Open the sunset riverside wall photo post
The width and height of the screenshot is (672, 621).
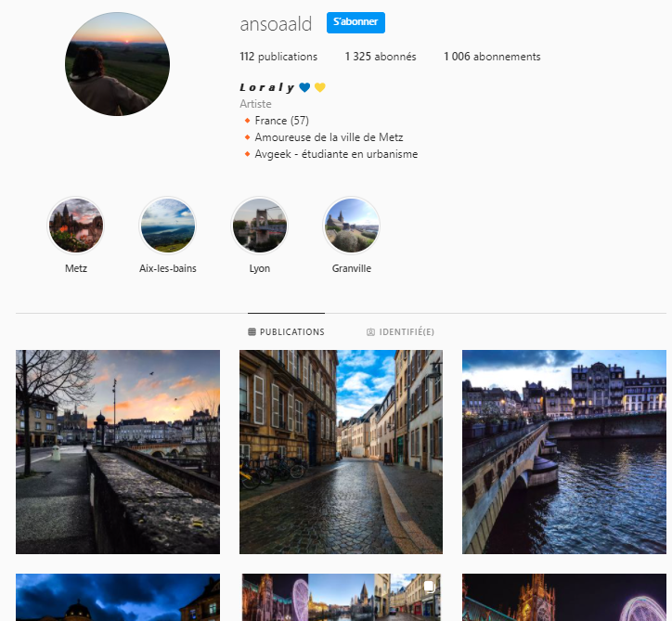(118, 452)
